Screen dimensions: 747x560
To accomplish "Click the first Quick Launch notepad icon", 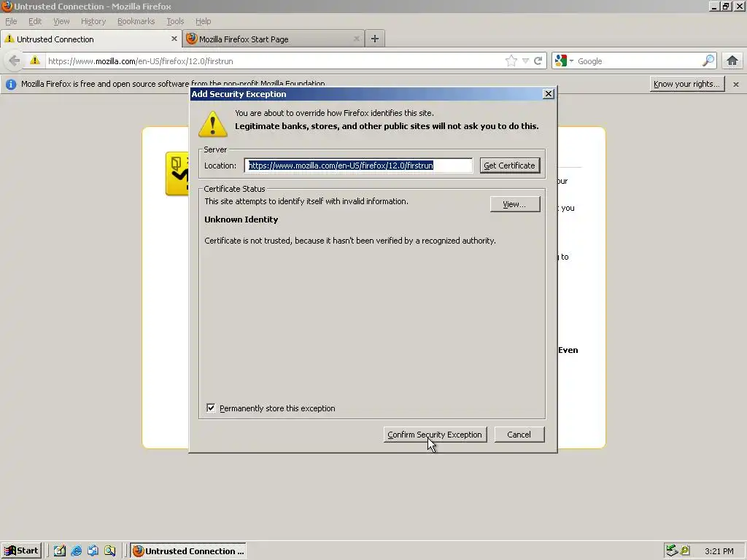I will tap(60, 551).
